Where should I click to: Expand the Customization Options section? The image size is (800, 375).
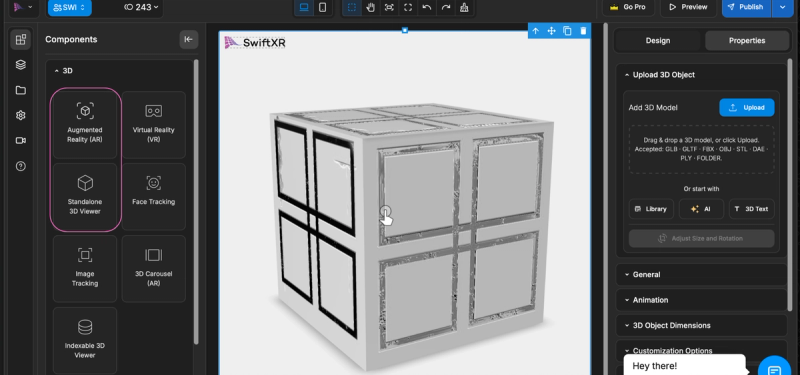click(701, 351)
